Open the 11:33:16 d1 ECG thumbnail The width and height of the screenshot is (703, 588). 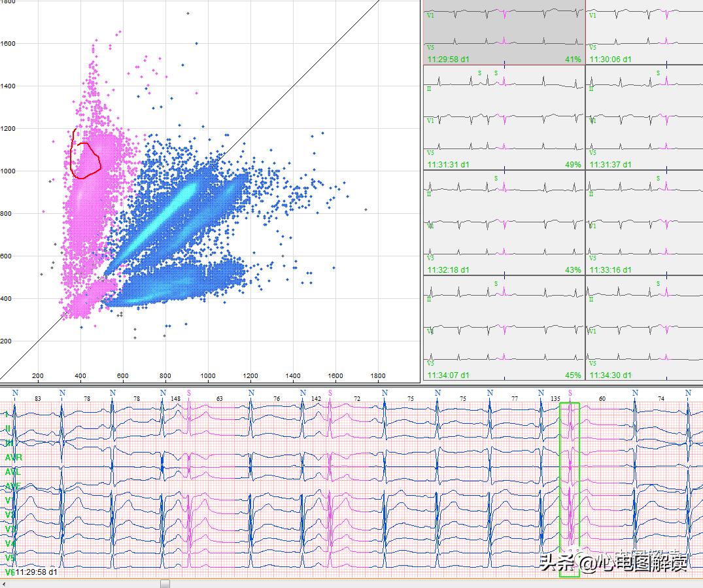[644, 222]
